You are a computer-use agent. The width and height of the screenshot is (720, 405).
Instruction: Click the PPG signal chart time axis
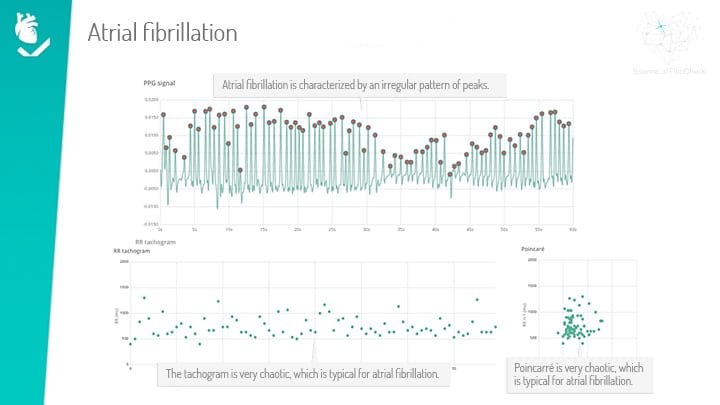click(x=367, y=227)
